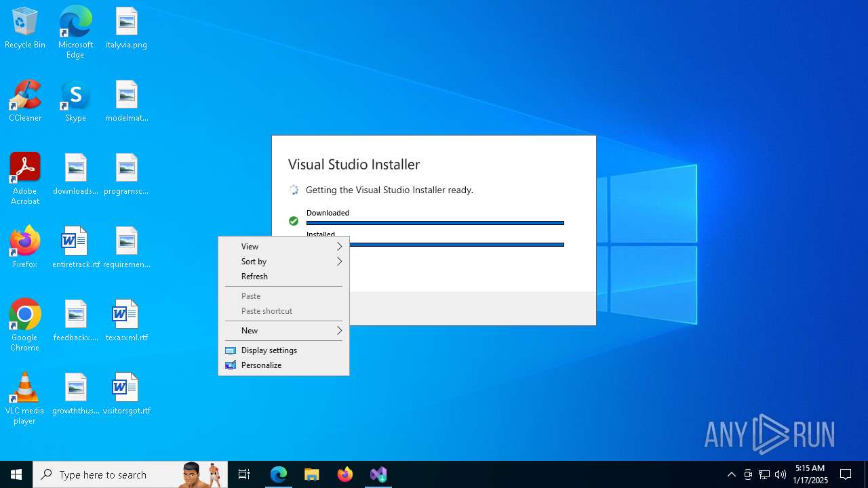Screen dimensions: 868x488
Task: Choose Sort by in context menu
Action: coord(283,262)
